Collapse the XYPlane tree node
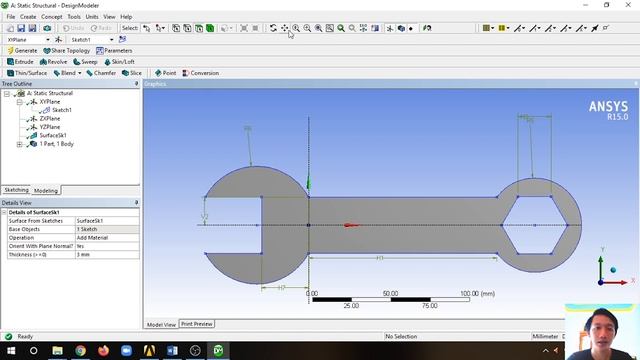Viewport: 640px width, 360px height. click(x=19, y=102)
